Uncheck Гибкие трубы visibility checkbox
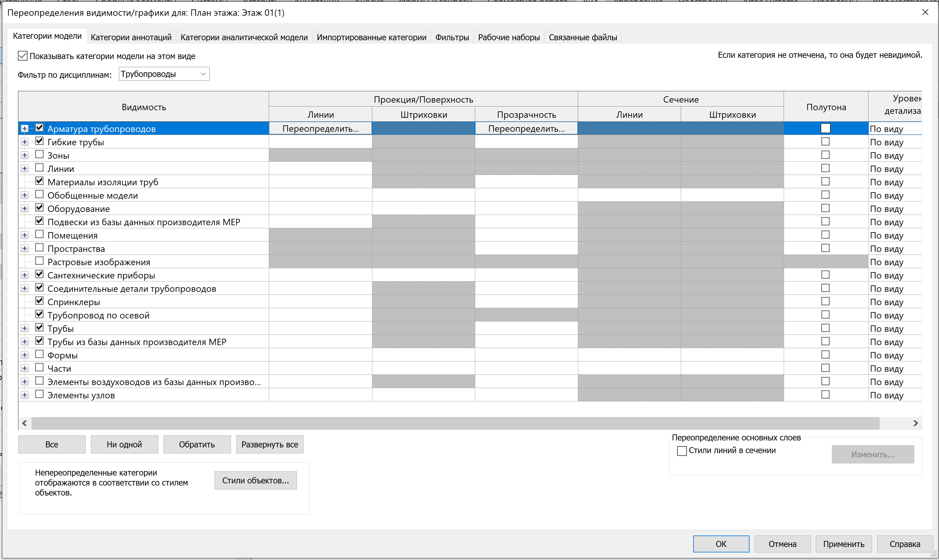 (x=39, y=141)
